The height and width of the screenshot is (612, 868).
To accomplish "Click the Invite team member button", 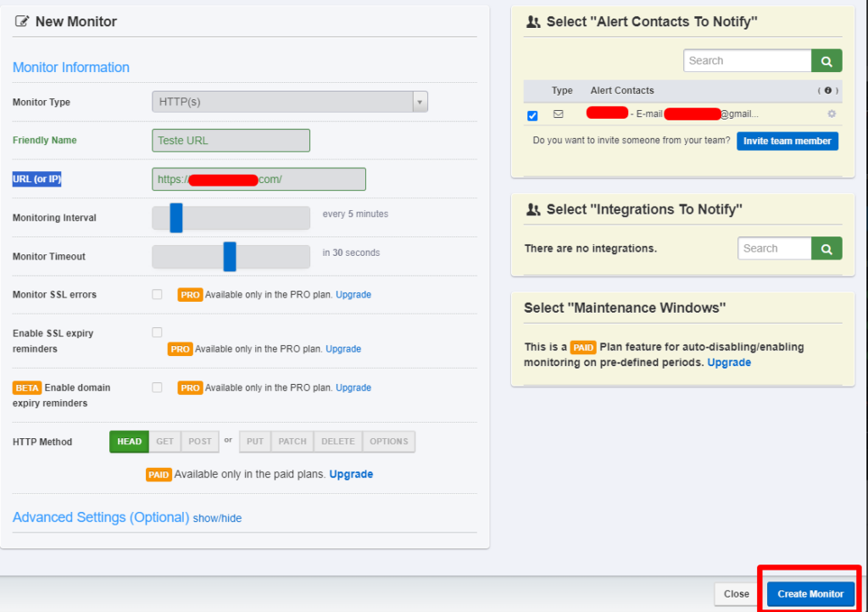I will 787,141.
